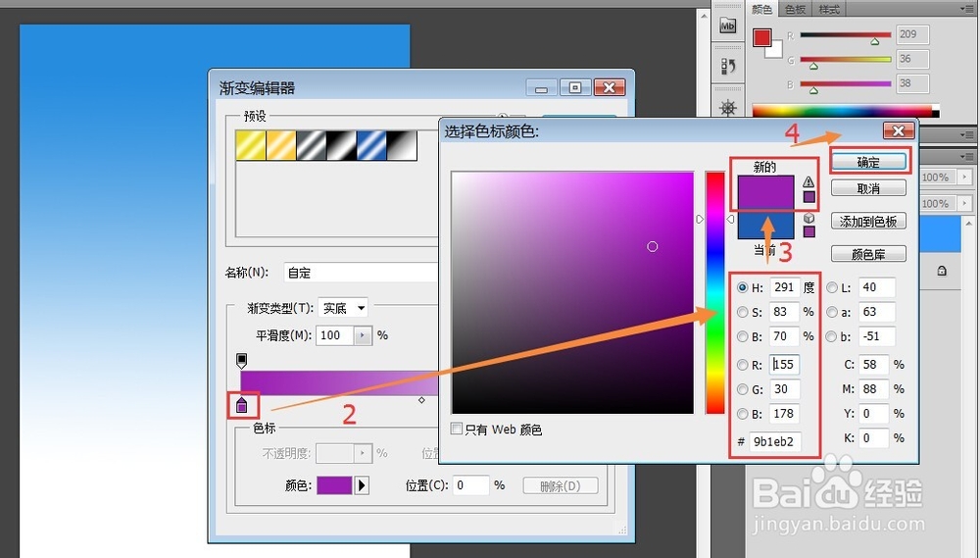Open the Mini Bridge (Mb) panel icon
The height and width of the screenshot is (558, 980).
point(727,26)
